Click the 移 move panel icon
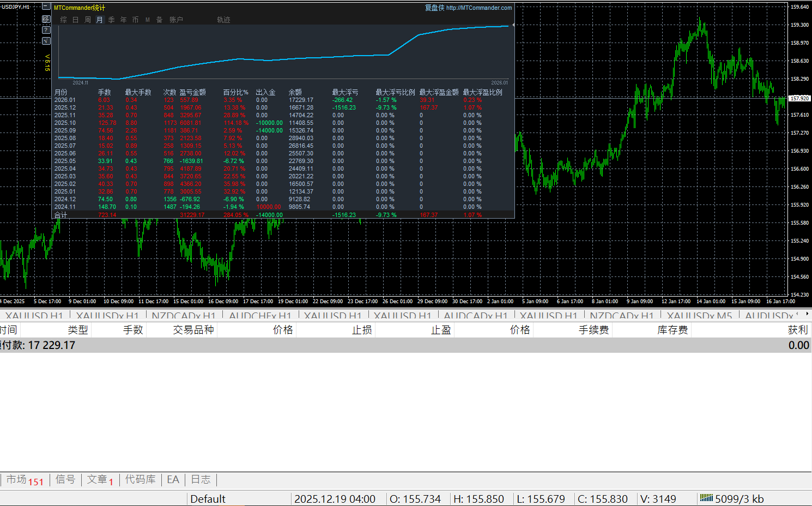Screen dimensions: 812x506 click(46, 19)
